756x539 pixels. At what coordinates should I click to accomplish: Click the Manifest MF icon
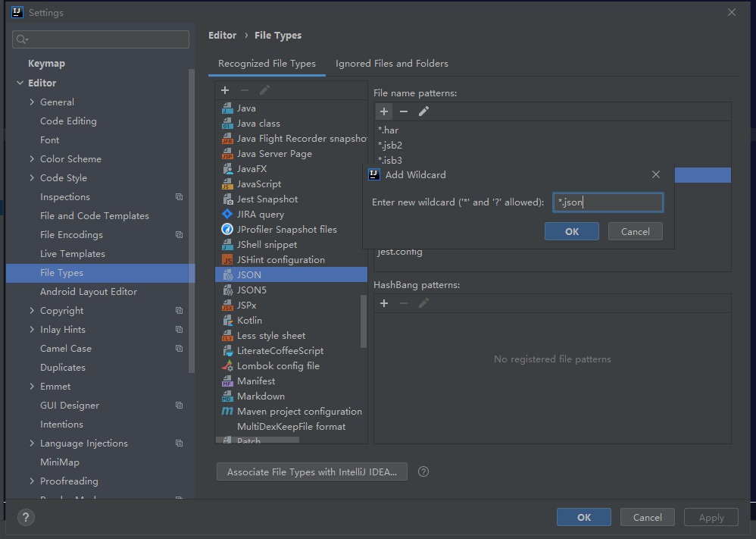227,381
